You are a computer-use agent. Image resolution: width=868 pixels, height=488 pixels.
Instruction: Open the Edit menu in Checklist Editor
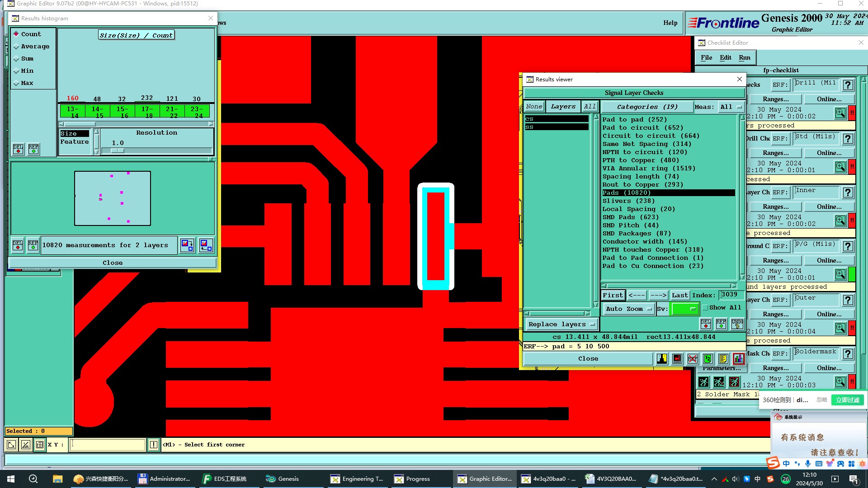[726, 58]
